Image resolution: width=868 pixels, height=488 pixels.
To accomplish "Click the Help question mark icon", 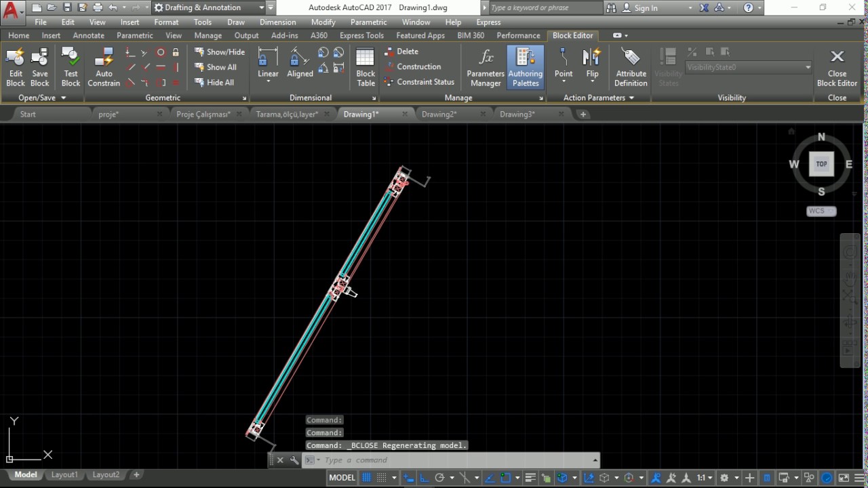I will pyautogui.click(x=748, y=7).
